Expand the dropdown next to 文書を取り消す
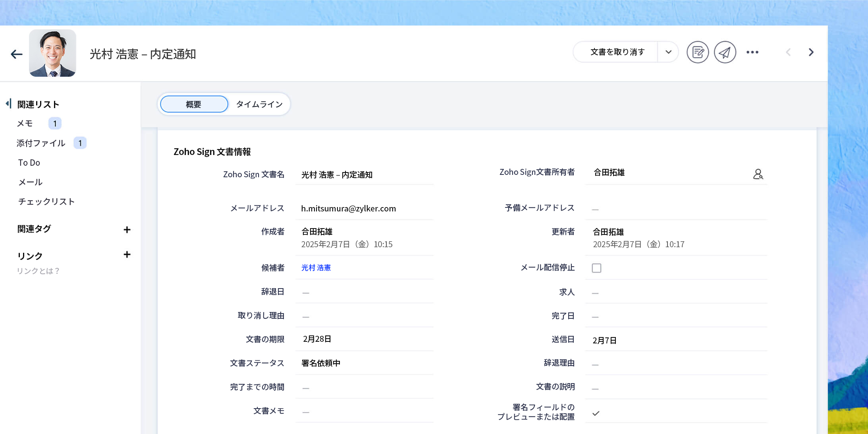This screenshot has height=434, width=868. 668,52
